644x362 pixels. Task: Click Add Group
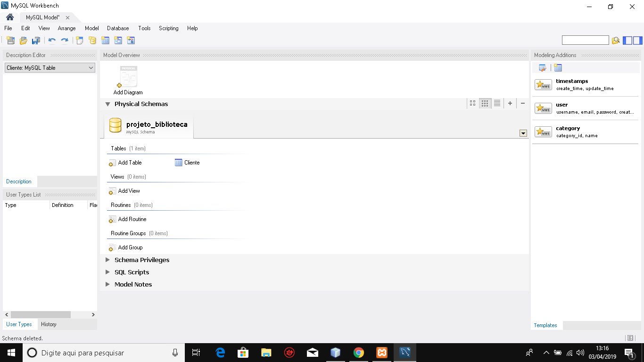[125, 247]
